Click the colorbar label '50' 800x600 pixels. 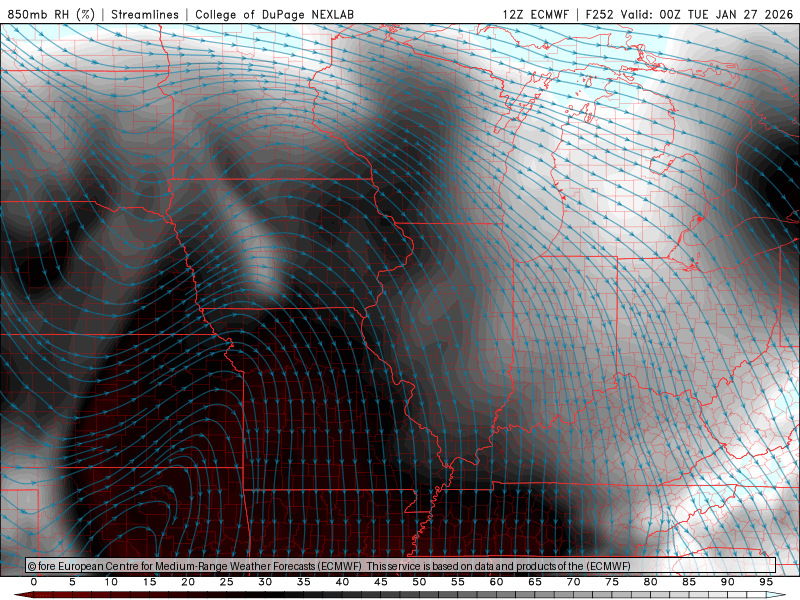tap(419, 582)
